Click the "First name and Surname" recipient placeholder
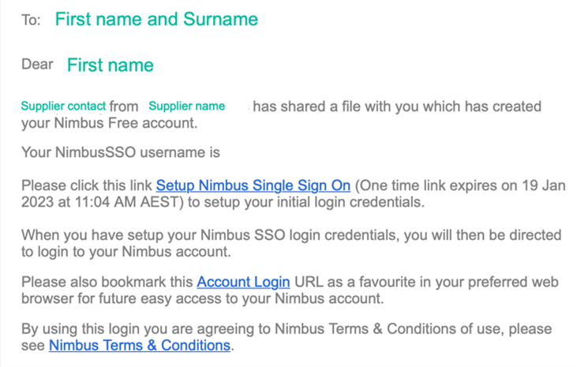This screenshot has height=367, width=588. coord(156,20)
